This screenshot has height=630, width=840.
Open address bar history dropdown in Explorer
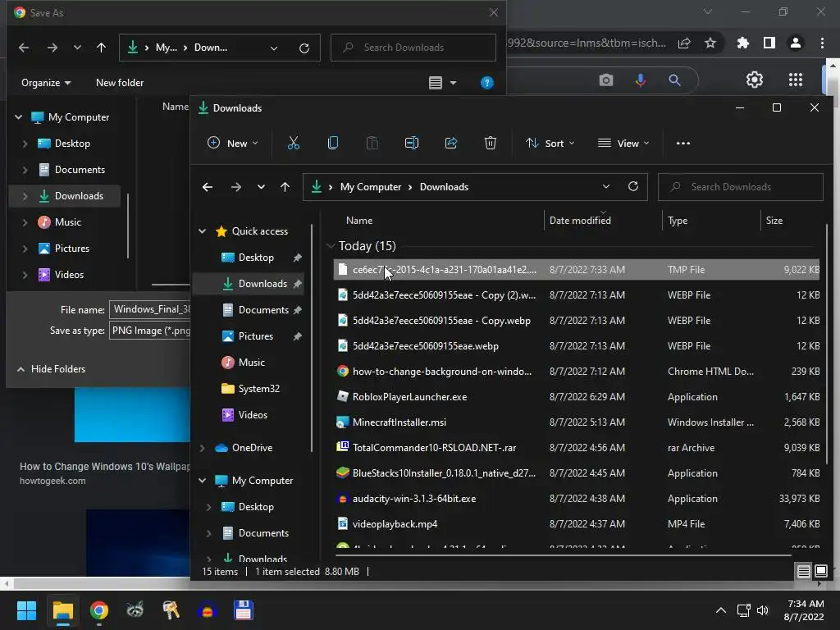[606, 186]
